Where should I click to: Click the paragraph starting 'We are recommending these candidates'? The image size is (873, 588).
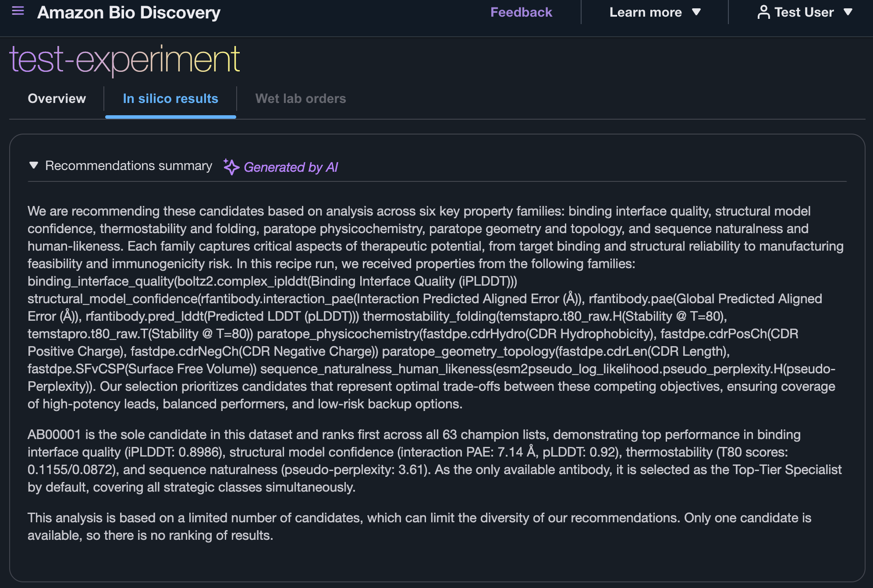436,308
